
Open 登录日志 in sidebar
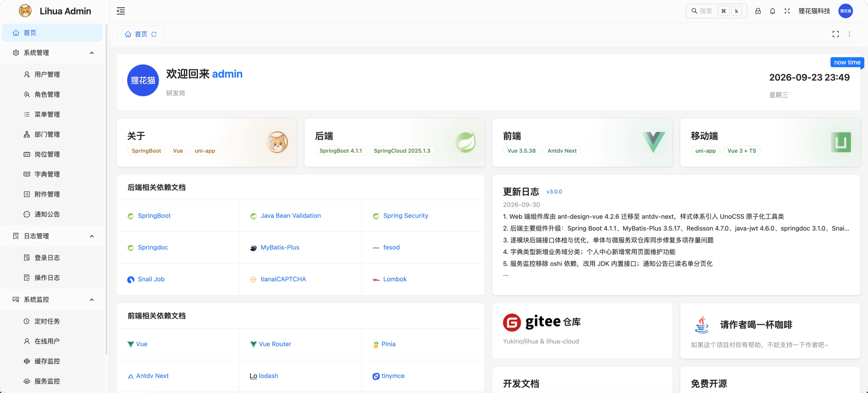tap(52, 258)
